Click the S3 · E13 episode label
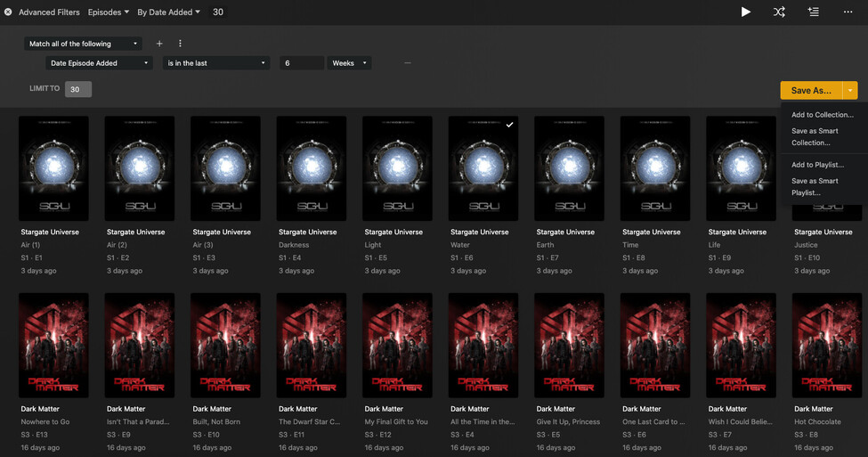868x457 pixels. tap(35, 435)
